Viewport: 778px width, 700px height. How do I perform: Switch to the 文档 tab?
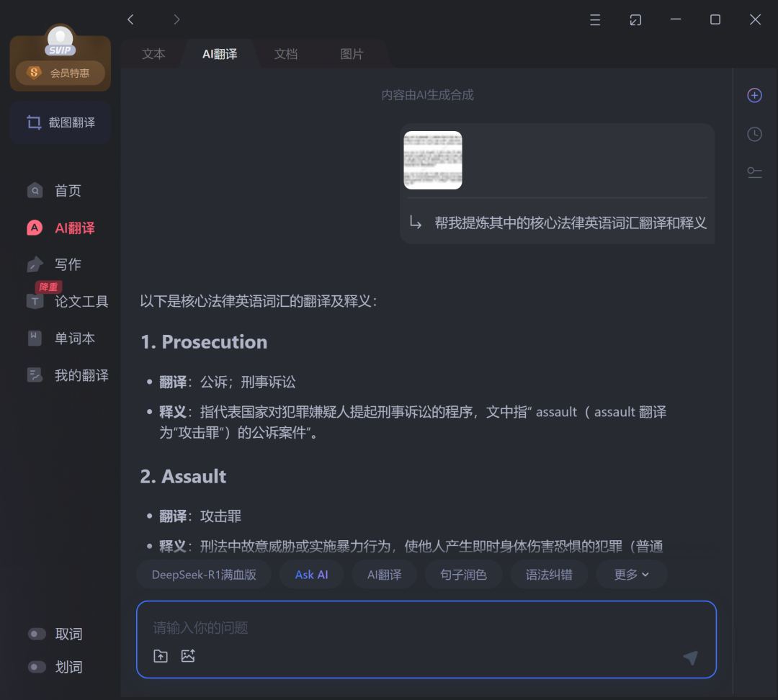tap(286, 54)
